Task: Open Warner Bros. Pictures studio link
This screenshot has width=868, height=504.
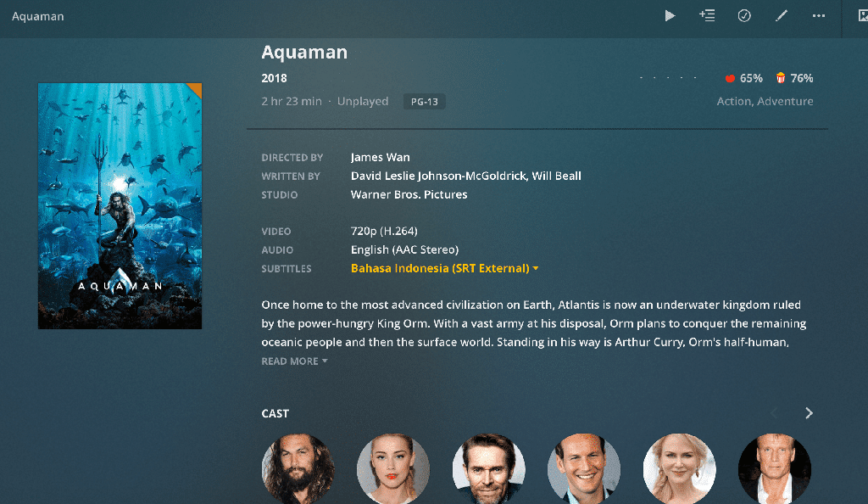Action: click(x=409, y=194)
